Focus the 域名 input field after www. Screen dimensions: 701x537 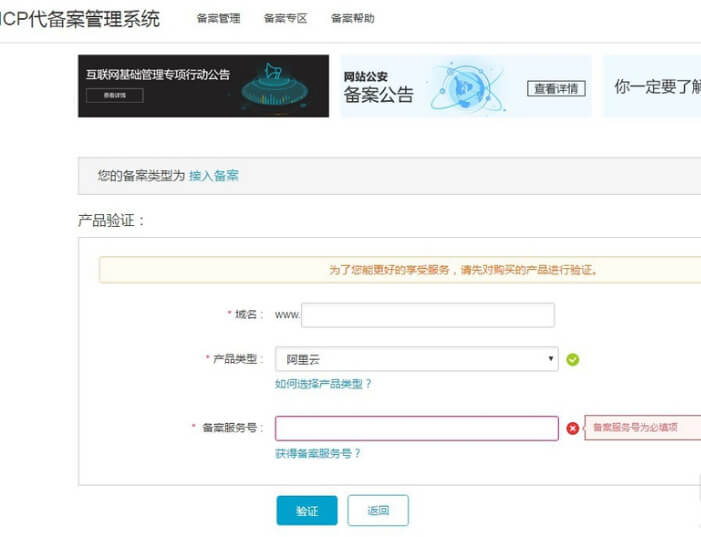427,315
